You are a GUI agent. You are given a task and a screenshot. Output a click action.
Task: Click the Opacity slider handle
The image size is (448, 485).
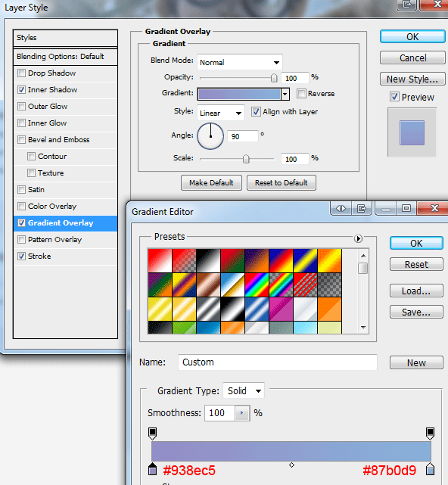coord(274,78)
